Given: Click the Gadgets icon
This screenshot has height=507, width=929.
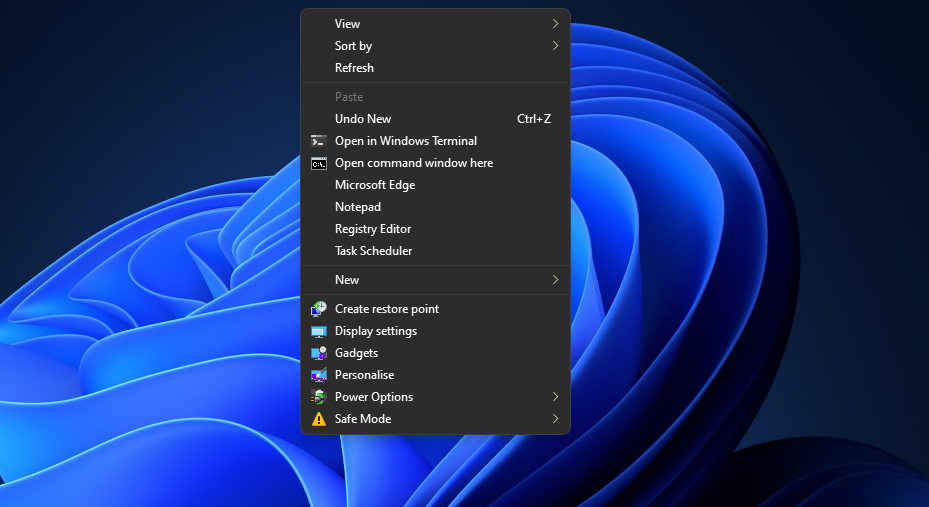Looking at the screenshot, I should [319, 353].
